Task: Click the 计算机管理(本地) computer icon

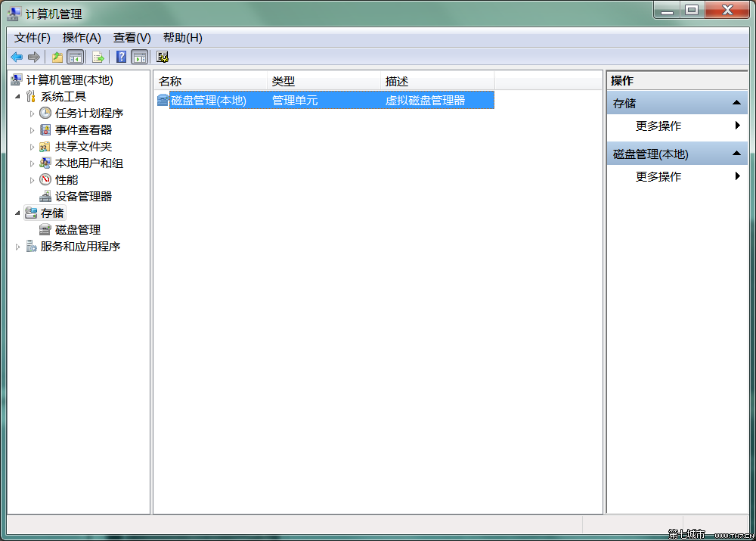Action: 17,79
